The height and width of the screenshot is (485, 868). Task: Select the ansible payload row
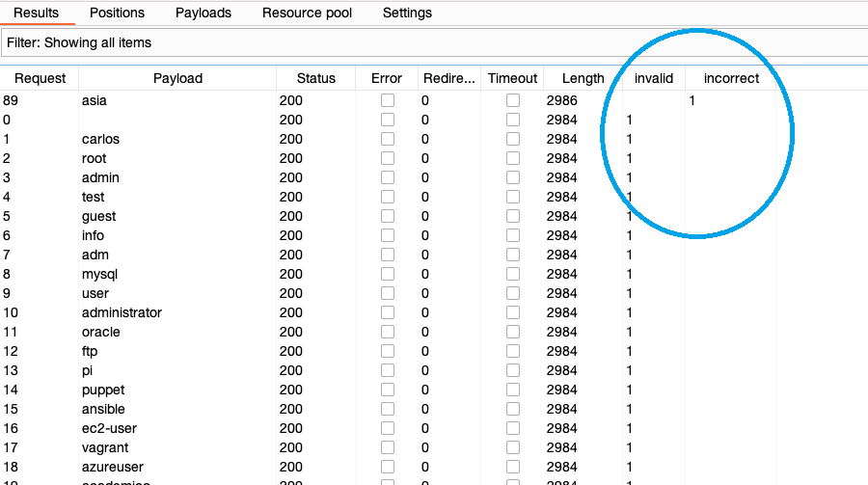tap(434, 409)
